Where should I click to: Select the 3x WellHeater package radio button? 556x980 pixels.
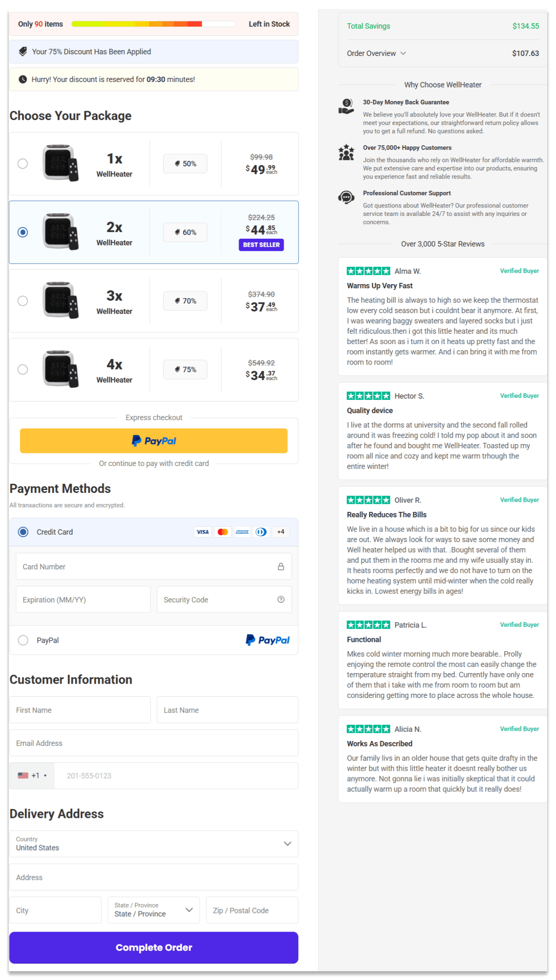pos(23,301)
